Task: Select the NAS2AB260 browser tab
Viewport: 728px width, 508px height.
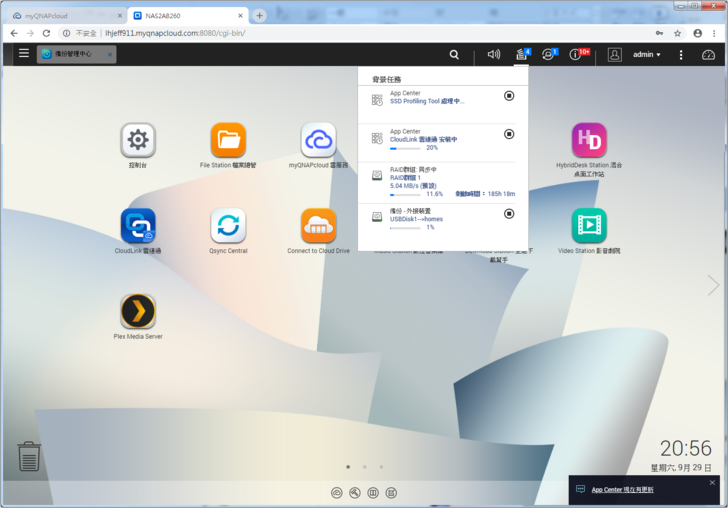Action: 186,16
